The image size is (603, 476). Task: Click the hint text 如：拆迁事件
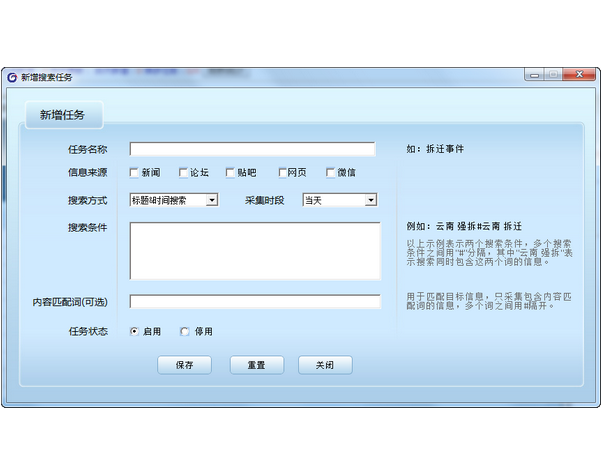pyautogui.click(x=435, y=149)
